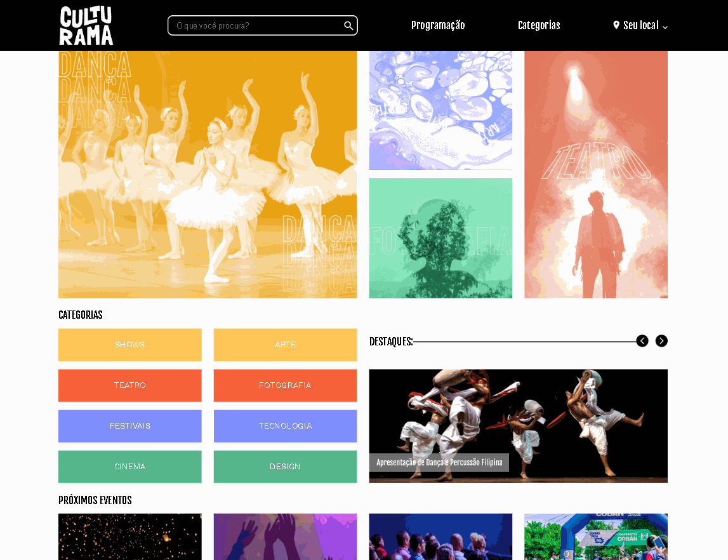Viewport: 728px width, 560px height.
Task: Open the Programação menu
Action: click(438, 25)
